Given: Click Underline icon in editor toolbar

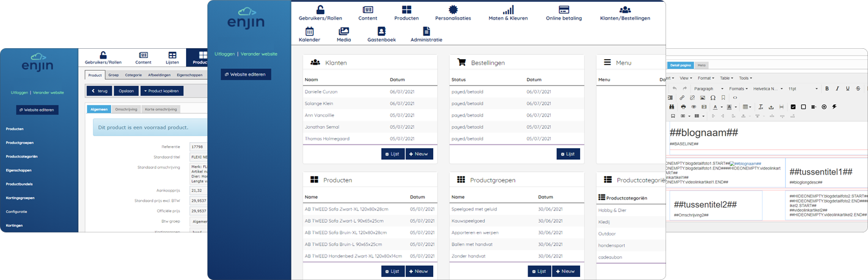Looking at the screenshot, I should click(848, 88).
